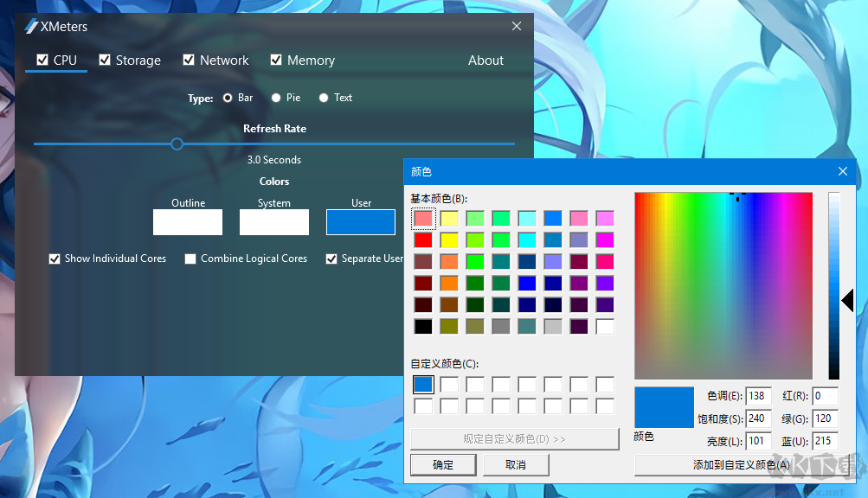Click the Refresh Rate slider handle
Viewport: 868px width, 498px height.
[177, 144]
